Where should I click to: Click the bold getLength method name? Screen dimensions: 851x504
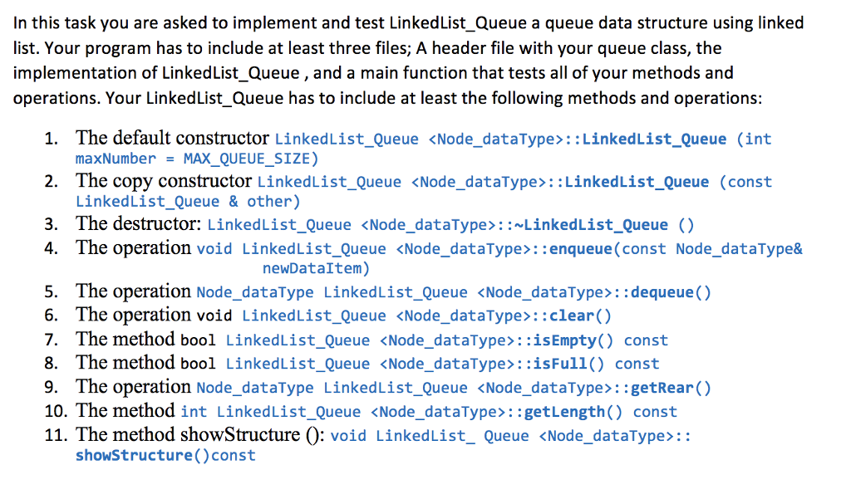(x=564, y=412)
